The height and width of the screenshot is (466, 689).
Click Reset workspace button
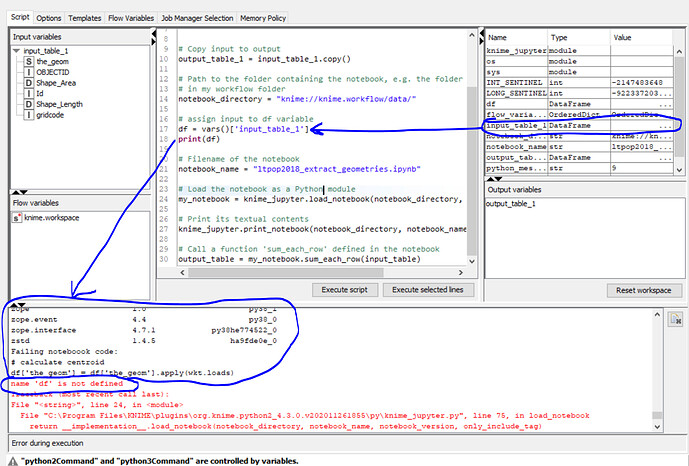pyautogui.click(x=643, y=290)
